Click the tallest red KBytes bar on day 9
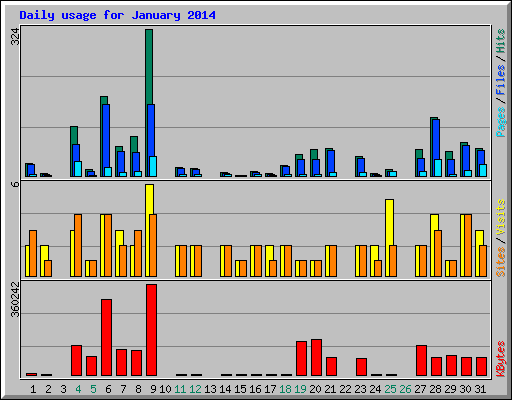The width and height of the screenshot is (512, 400). tap(151, 330)
